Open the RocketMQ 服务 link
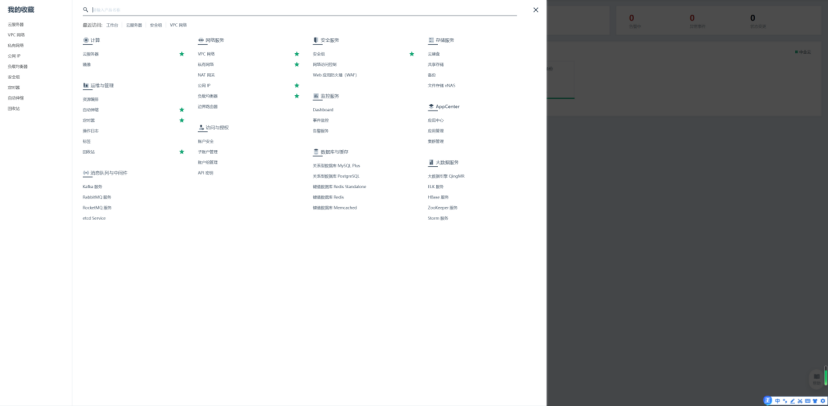Viewport: 828px width, 406px height. (x=97, y=207)
